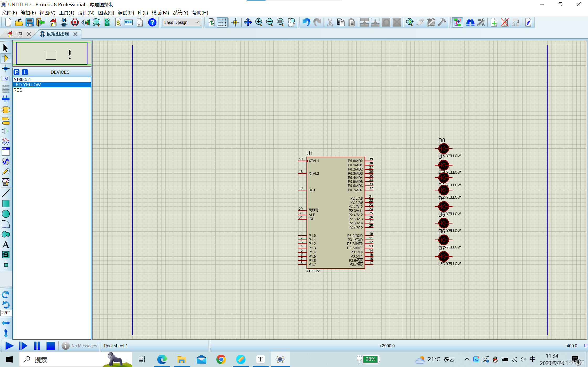Viewport: 588px width, 367px height.
Task: Select the Component mode tool
Action: 6,58
